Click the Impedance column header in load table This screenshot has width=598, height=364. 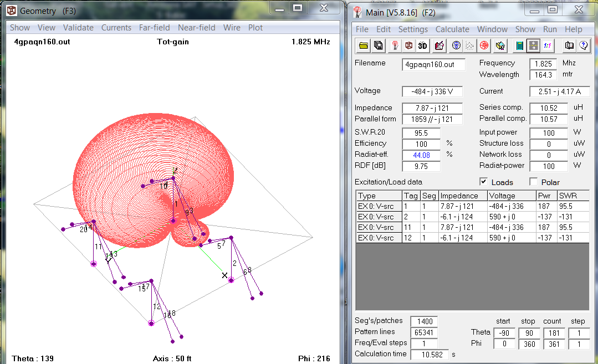(x=463, y=196)
